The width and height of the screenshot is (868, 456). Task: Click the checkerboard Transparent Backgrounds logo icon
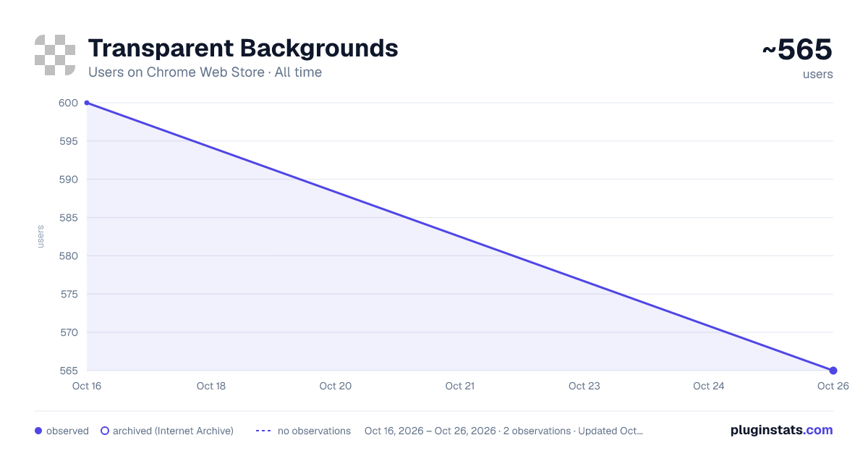click(55, 55)
